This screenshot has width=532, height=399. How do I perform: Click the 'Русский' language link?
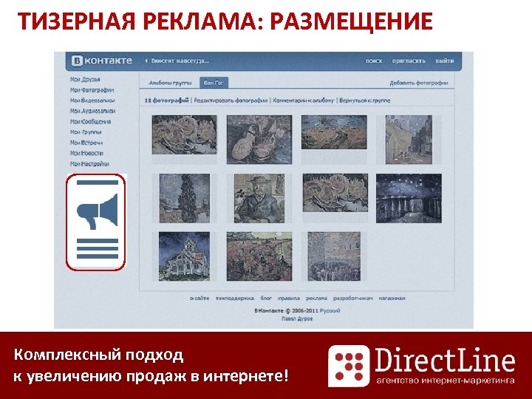click(330, 310)
